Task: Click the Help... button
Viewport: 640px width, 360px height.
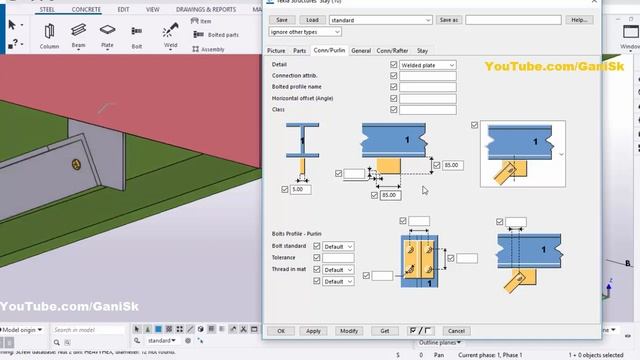Action: (579, 20)
